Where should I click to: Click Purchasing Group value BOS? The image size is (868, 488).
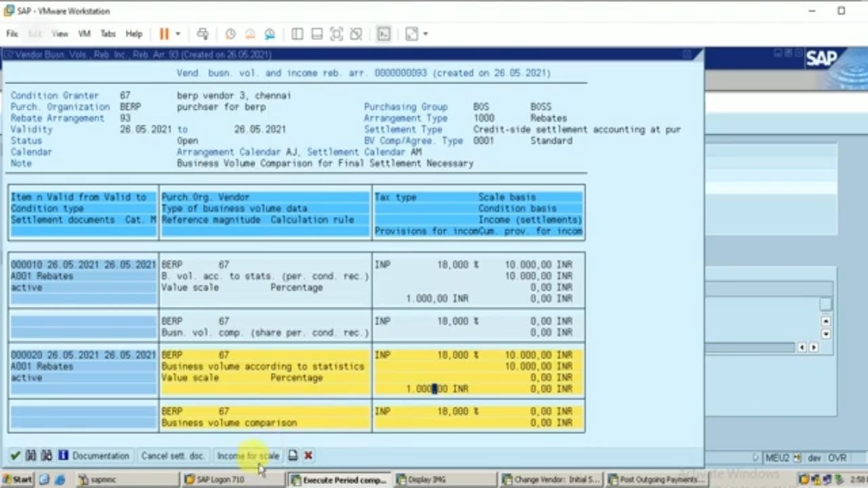click(481, 107)
